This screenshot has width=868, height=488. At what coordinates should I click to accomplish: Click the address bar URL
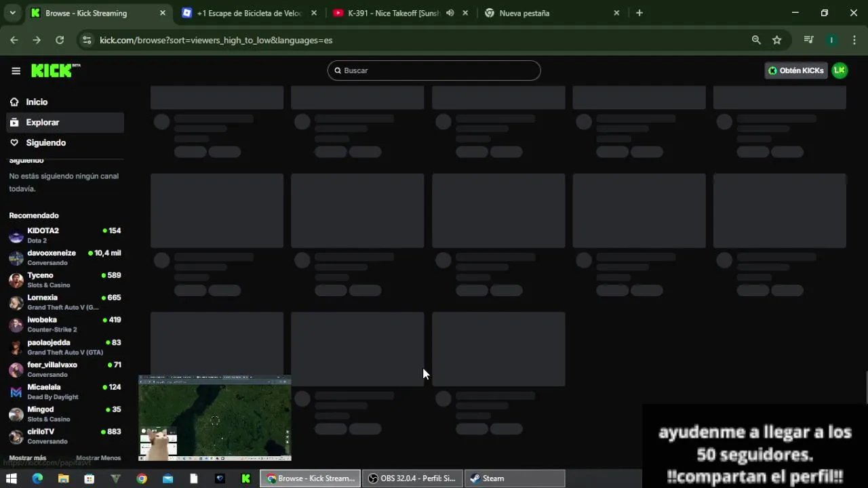216,40
